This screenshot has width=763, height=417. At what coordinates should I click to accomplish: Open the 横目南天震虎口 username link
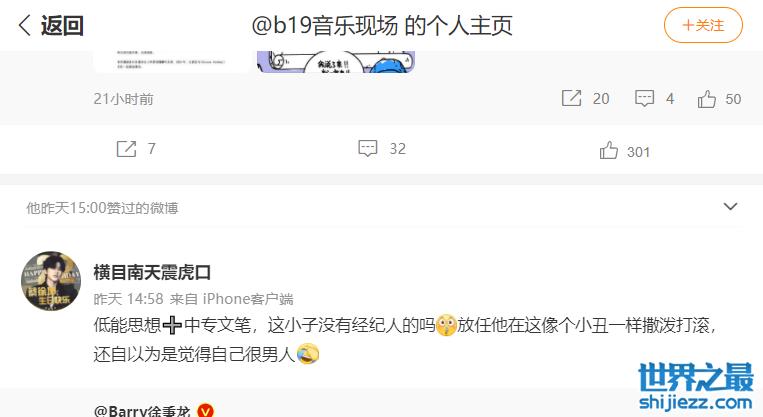click(152, 272)
